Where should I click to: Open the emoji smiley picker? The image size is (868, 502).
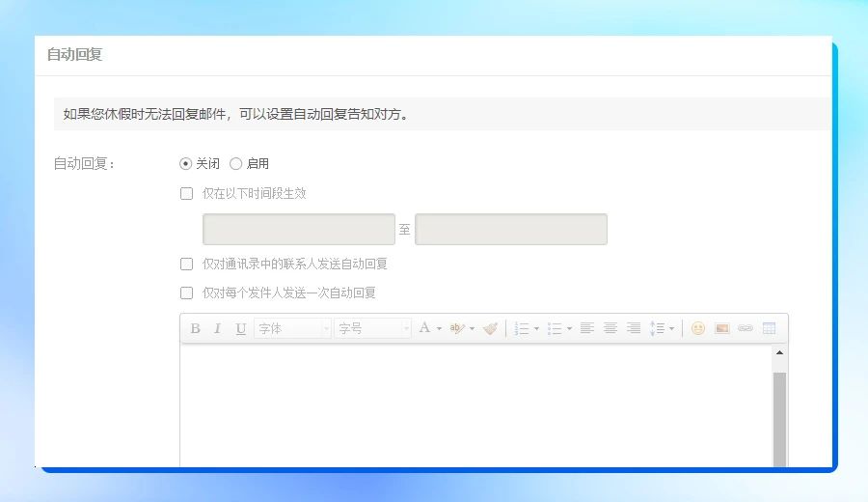pyautogui.click(x=697, y=328)
